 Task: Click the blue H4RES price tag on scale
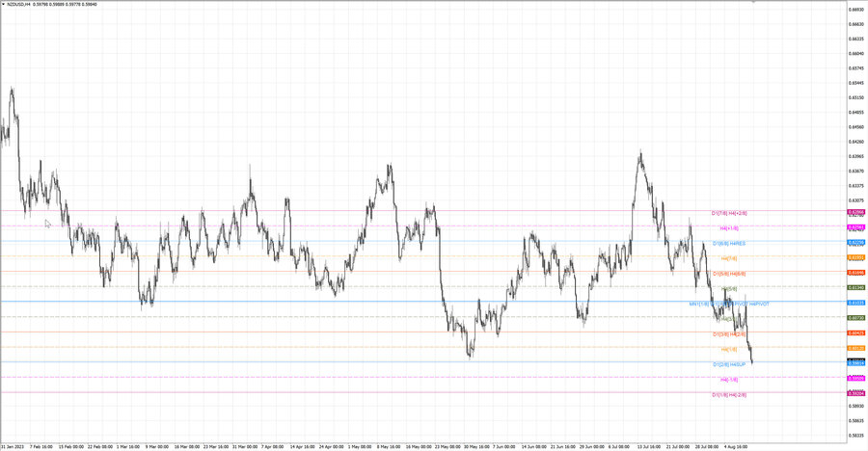pyautogui.click(x=855, y=243)
